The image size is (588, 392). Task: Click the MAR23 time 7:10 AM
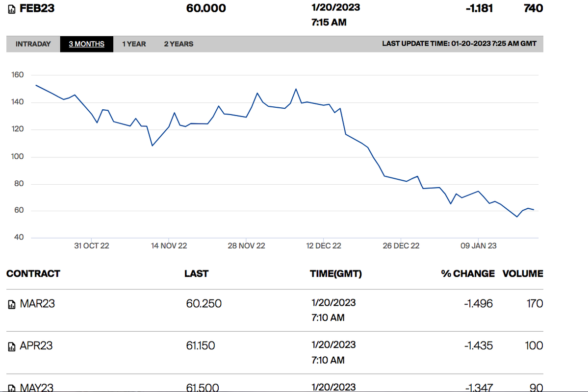328,318
